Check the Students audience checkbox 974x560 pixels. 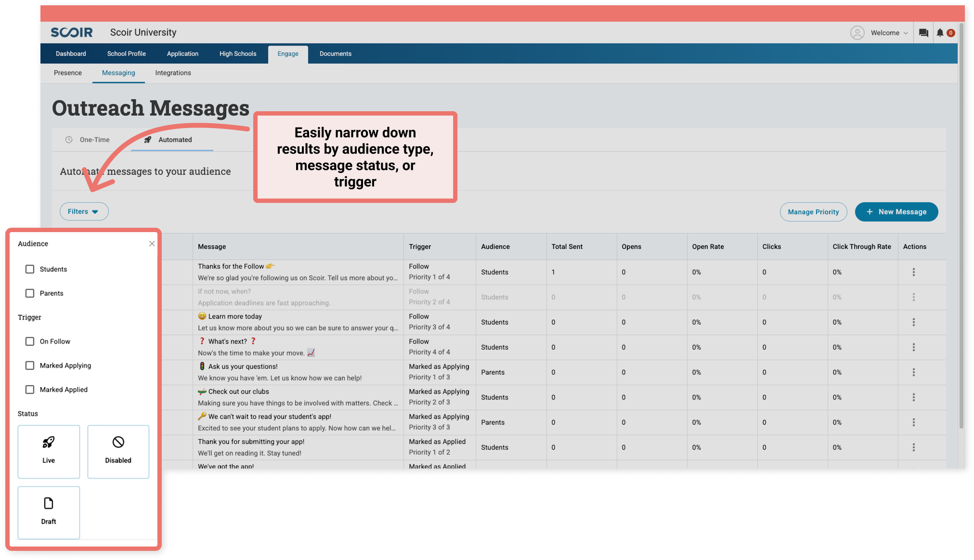click(30, 269)
